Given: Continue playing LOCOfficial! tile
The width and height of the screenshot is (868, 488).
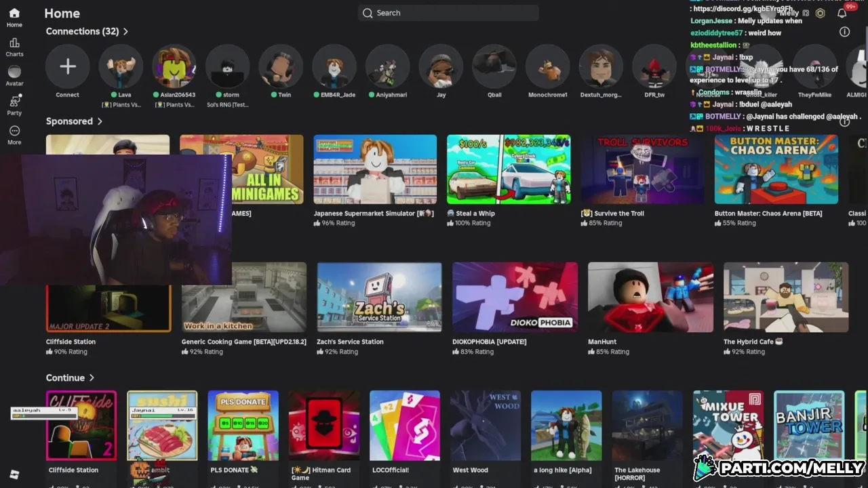Looking at the screenshot, I should pos(405,426).
